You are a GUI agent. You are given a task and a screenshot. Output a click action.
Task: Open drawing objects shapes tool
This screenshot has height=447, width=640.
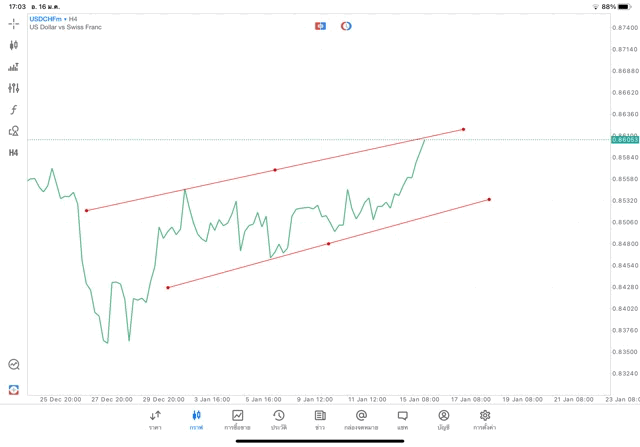(x=14, y=131)
